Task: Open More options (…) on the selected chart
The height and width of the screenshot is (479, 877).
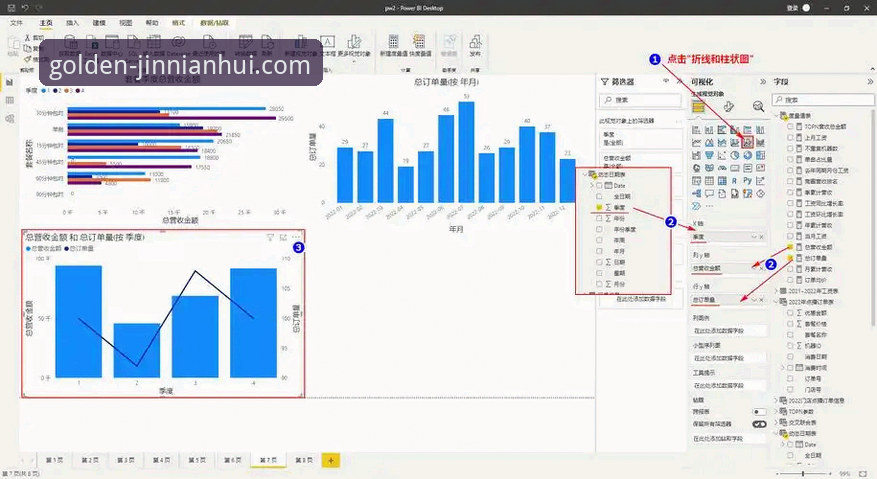Action: [x=296, y=238]
